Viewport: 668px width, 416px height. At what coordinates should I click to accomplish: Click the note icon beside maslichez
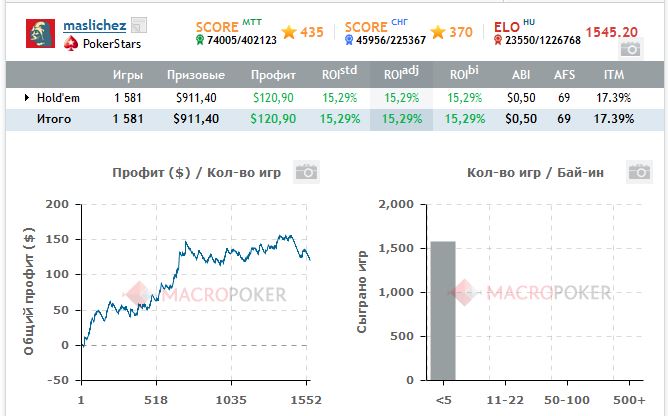click(139, 26)
